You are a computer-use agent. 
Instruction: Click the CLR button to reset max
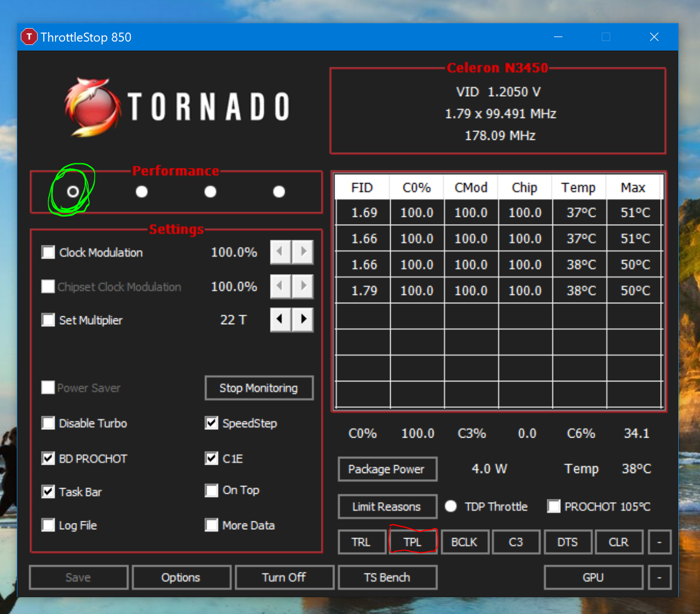tap(619, 542)
